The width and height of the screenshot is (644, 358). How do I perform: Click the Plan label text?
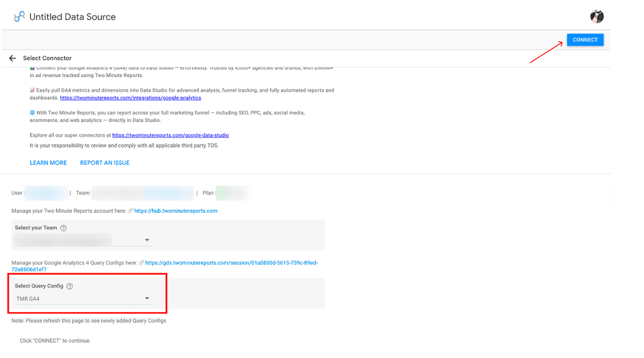coord(209,193)
